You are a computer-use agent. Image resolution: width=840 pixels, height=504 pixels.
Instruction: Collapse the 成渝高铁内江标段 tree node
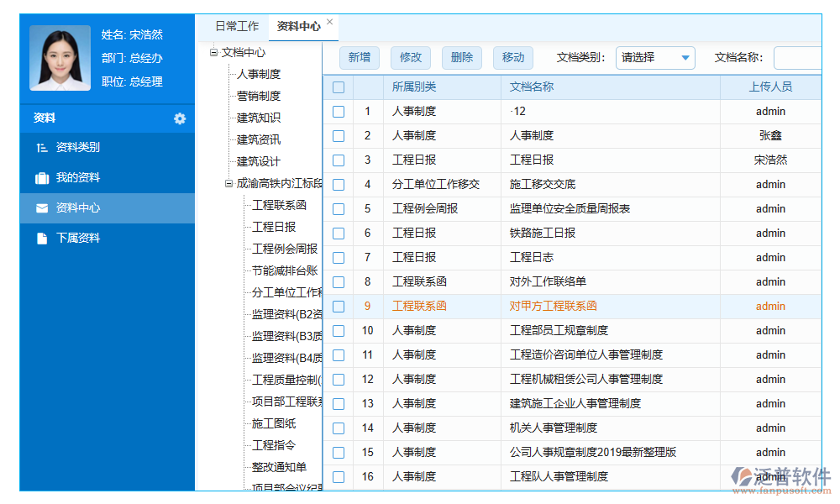[x=228, y=183]
